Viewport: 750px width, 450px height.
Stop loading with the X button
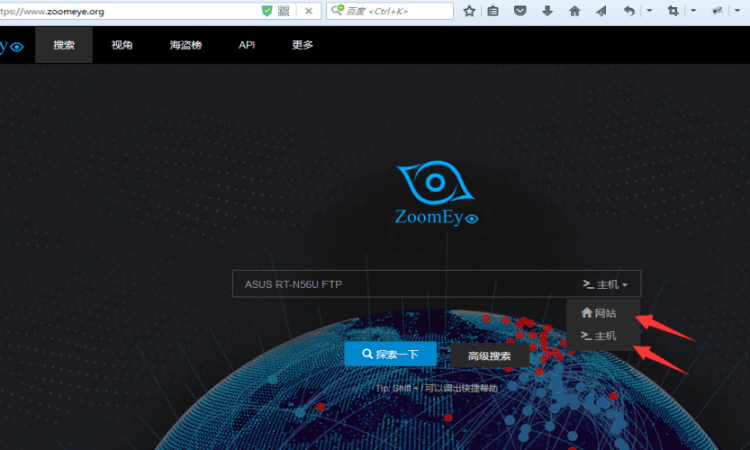309,11
